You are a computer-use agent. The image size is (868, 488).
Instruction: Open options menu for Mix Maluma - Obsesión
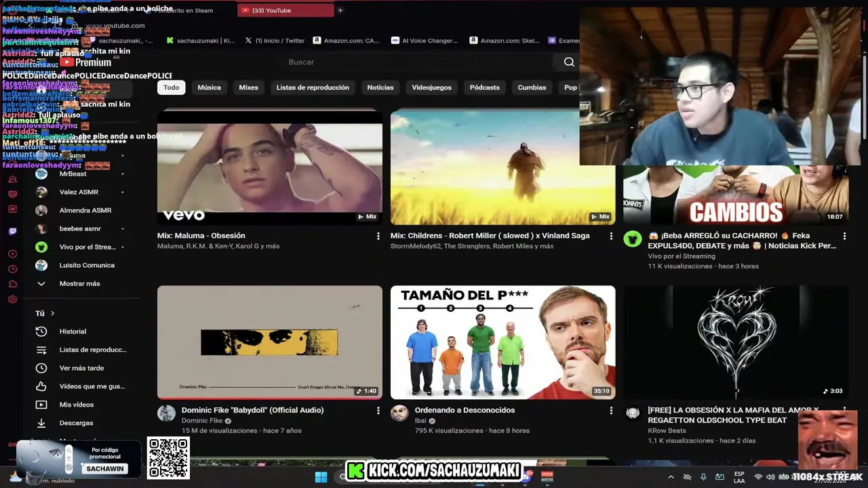(378, 236)
